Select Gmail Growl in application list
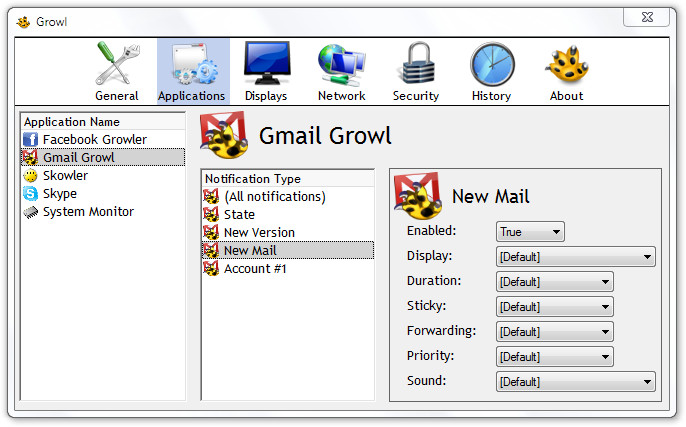The height and width of the screenshot is (427, 686). point(103,158)
